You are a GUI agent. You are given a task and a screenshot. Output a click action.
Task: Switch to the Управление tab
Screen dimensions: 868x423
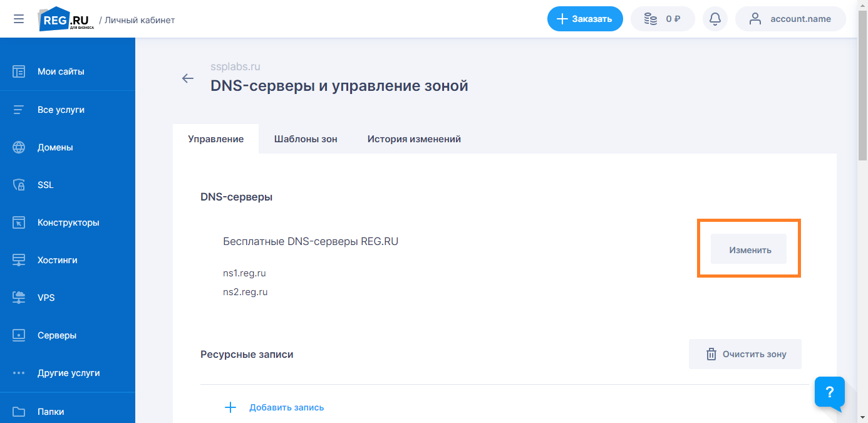pyautogui.click(x=215, y=139)
